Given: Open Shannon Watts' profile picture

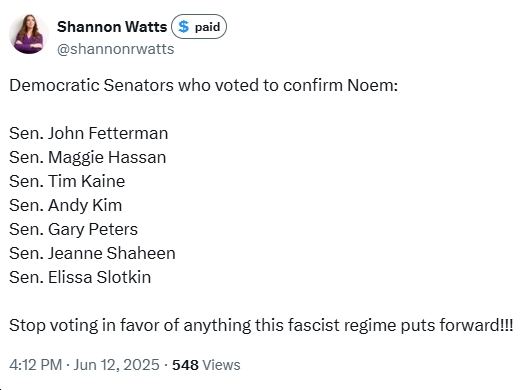Looking at the screenshot, I should (x=29, y=34).
